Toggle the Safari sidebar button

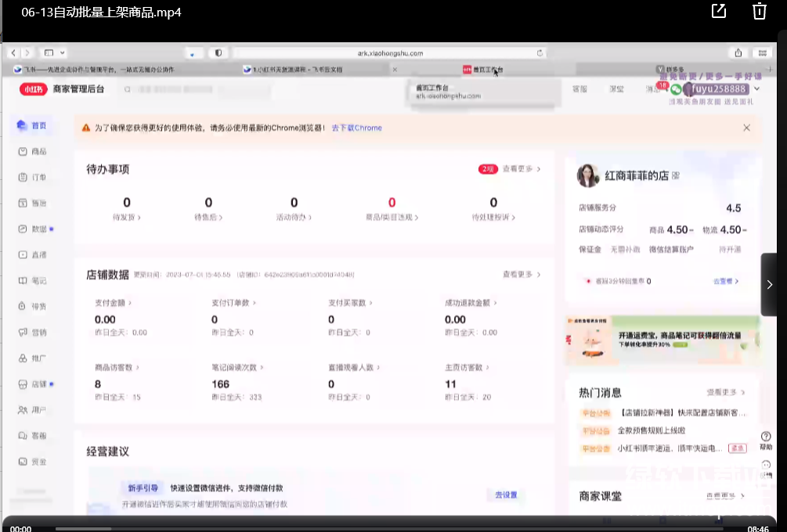click(x=49, y=52)
